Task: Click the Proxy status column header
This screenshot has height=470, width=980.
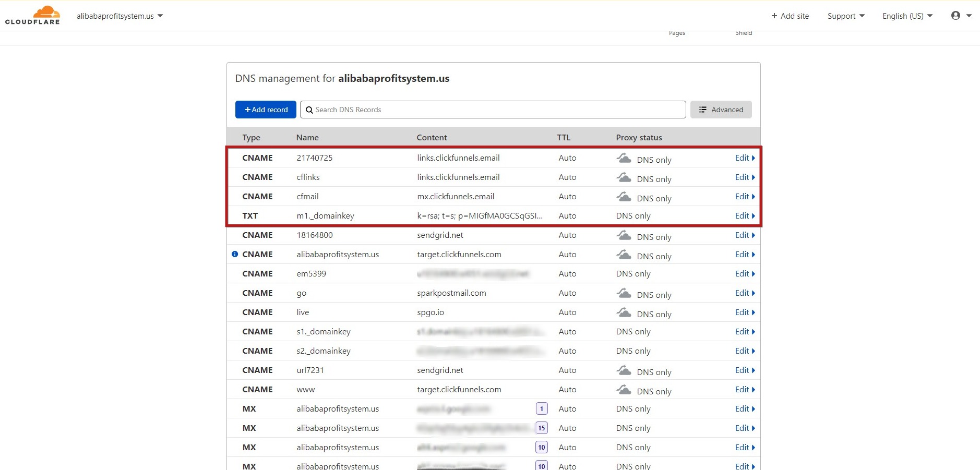Action: click(639, 138)
